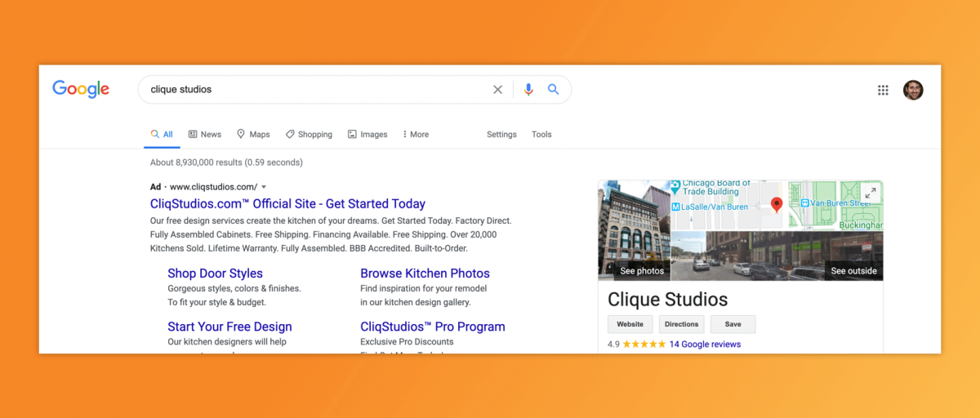Open Browse Kitchen Photos link
The image size is (980, 418).
(425, 273)
